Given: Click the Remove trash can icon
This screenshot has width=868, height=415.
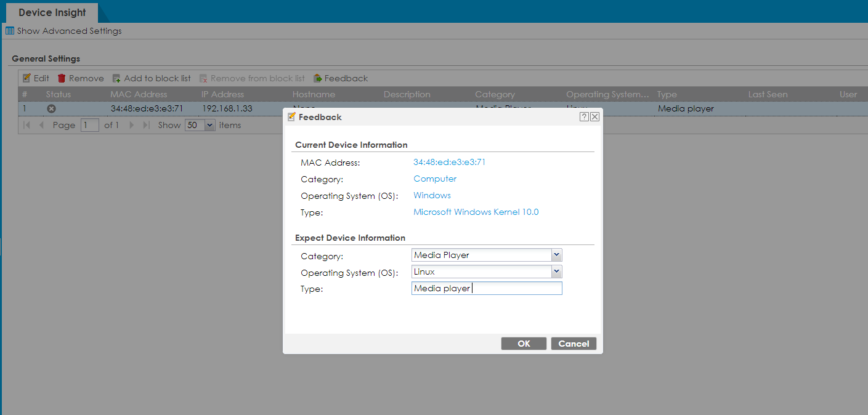Looking at the screenshot, I should [x=62, y=78].
